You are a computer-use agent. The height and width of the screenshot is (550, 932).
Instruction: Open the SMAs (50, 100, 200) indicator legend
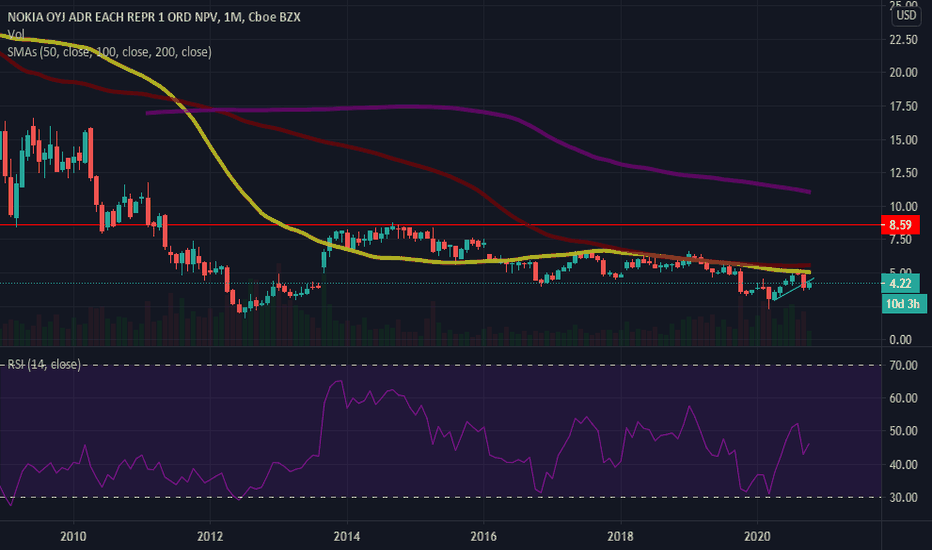[109, 52]
